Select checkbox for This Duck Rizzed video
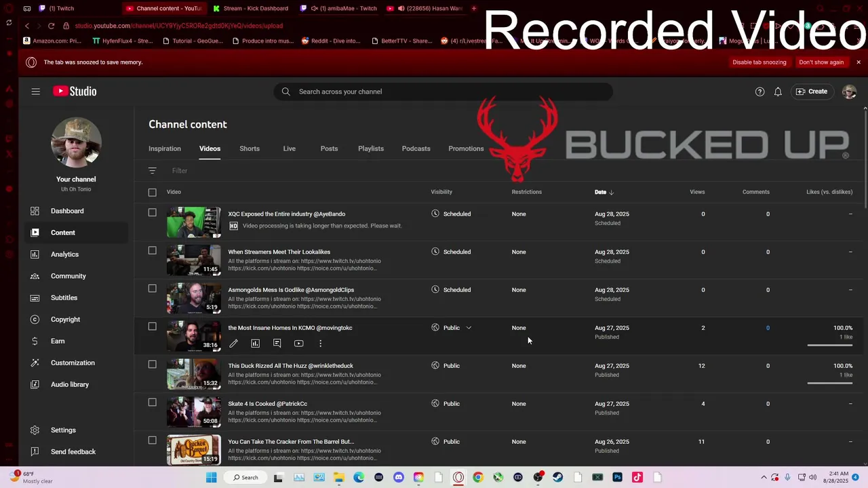 tap(152, 365)
